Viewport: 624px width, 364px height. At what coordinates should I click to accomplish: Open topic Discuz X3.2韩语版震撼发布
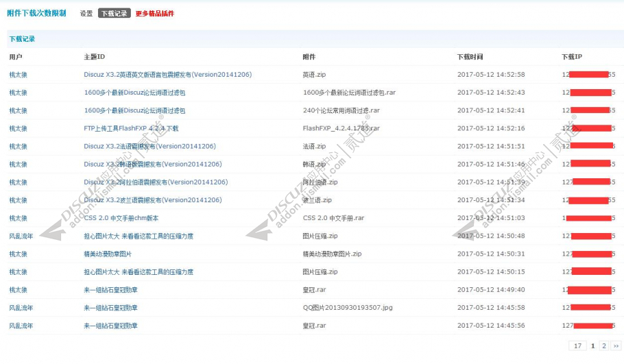[x=153, y=164]
